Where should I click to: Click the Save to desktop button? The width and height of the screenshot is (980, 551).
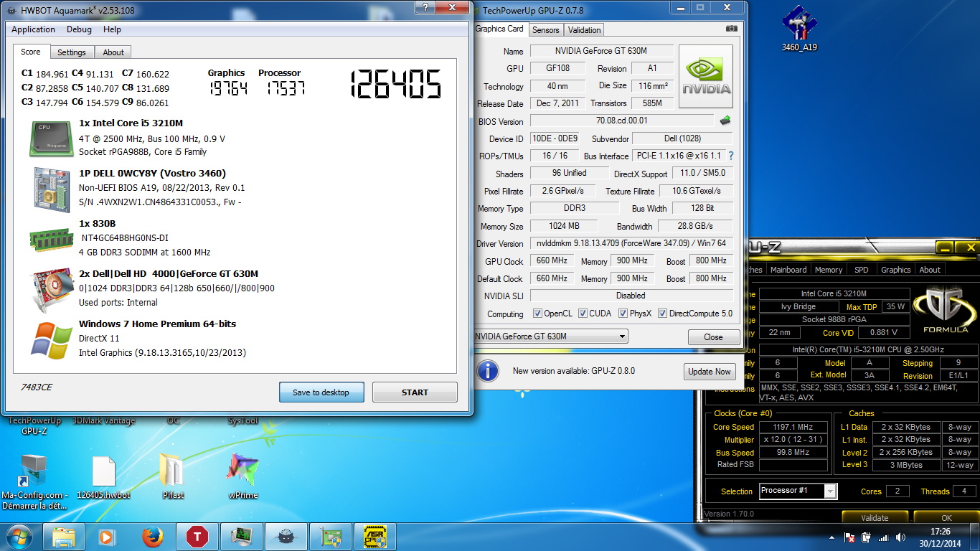click(x=321, y=392)
